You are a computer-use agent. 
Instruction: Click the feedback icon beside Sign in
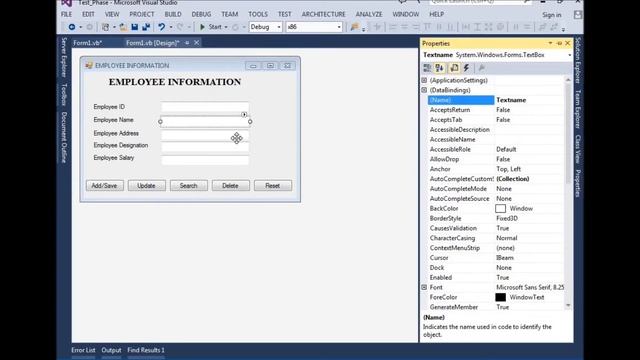[578, 15]
